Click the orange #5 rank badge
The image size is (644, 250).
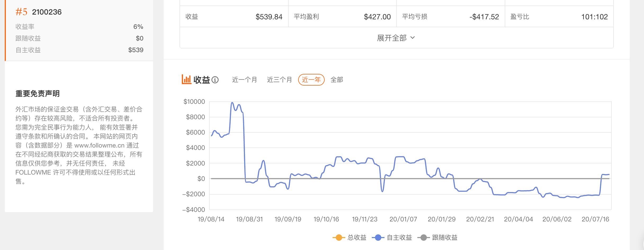(21, 12)
